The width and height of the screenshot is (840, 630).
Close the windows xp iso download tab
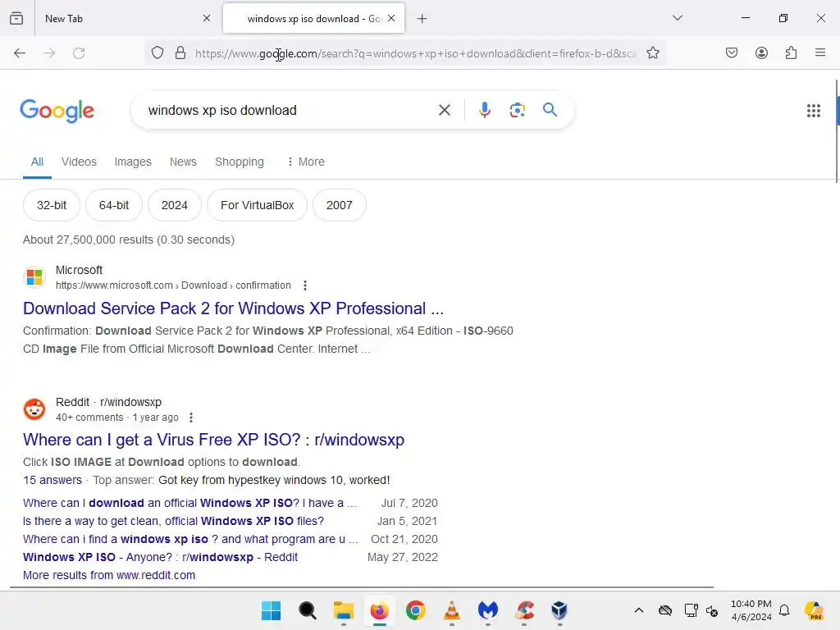(x=391, y=18)
